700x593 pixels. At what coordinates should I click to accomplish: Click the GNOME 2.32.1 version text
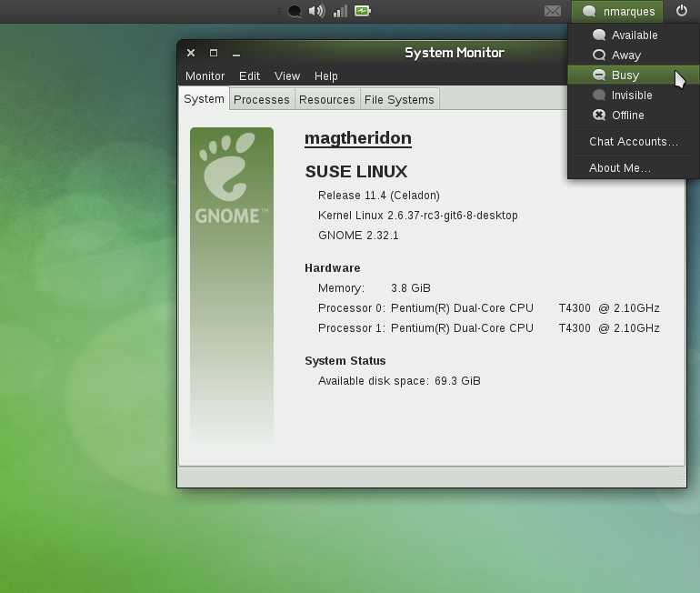pyautogui.click(x=358, y=236)
